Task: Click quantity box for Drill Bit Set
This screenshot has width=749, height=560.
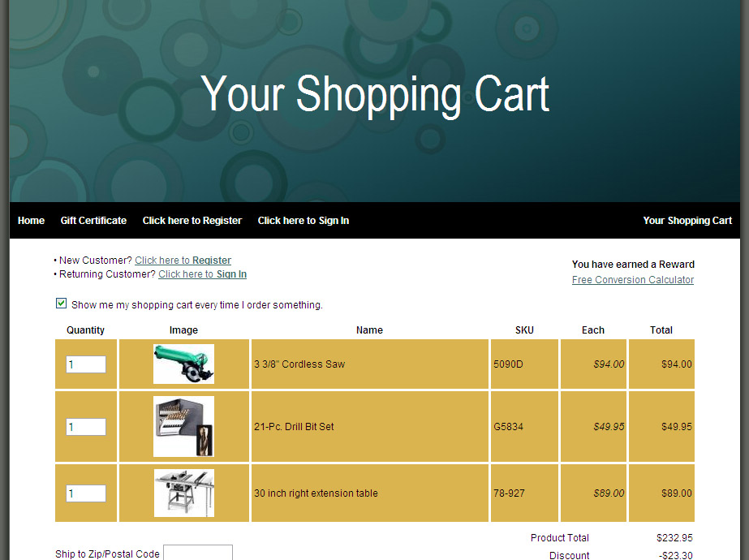Action: 86,427
